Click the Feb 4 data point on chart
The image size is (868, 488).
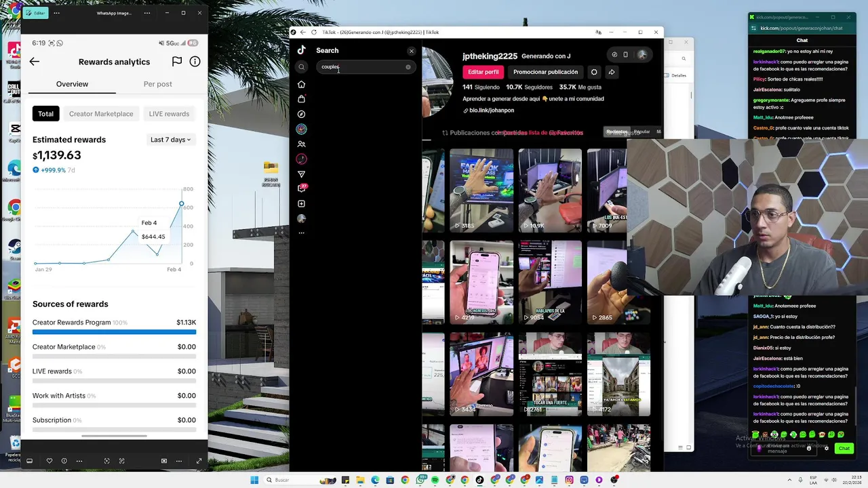coord(181,204)
